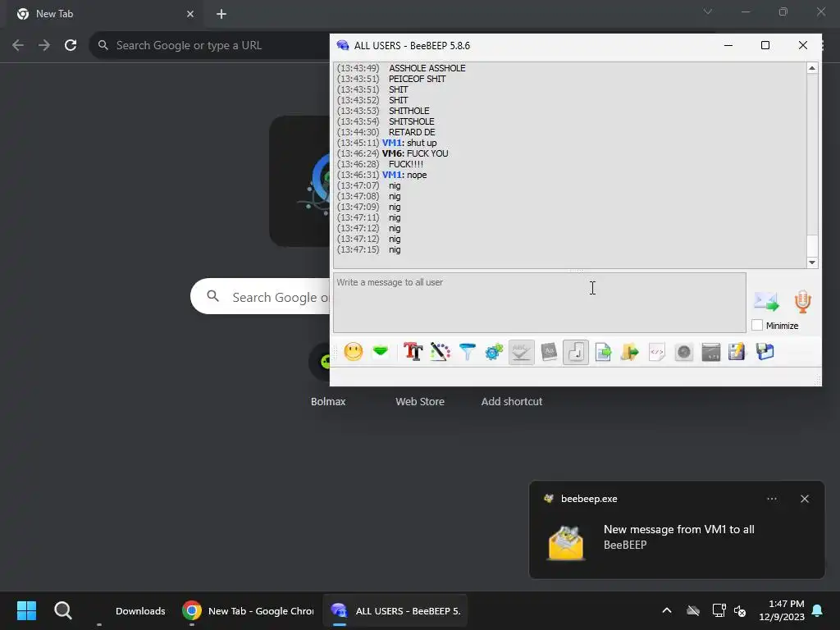Select the New Tab browser tab
This screenshot has height=630, width=840.
click(104, 15)
